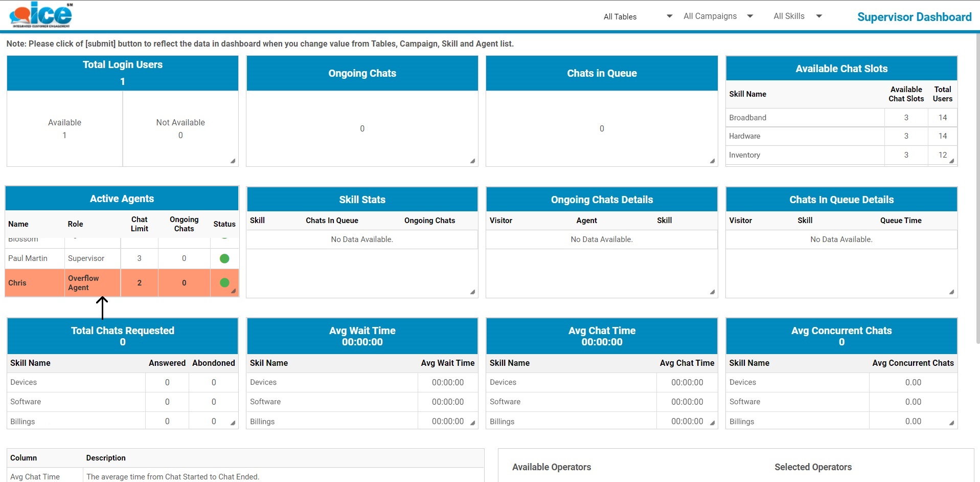The height and width of the screenshot is (482, 980).
Task: Click the green status dot for Chris
Action: pyautogui.click(x=224, y=282)
